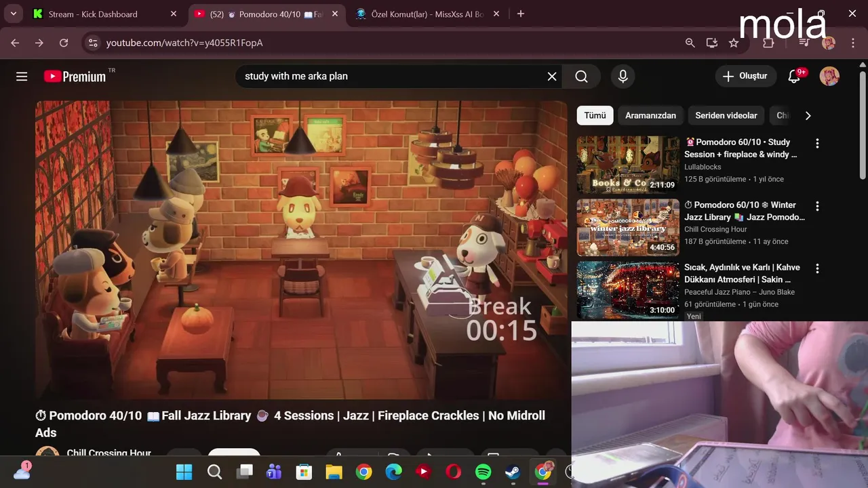Open the YouTube account avatar menu

[829, 77]
